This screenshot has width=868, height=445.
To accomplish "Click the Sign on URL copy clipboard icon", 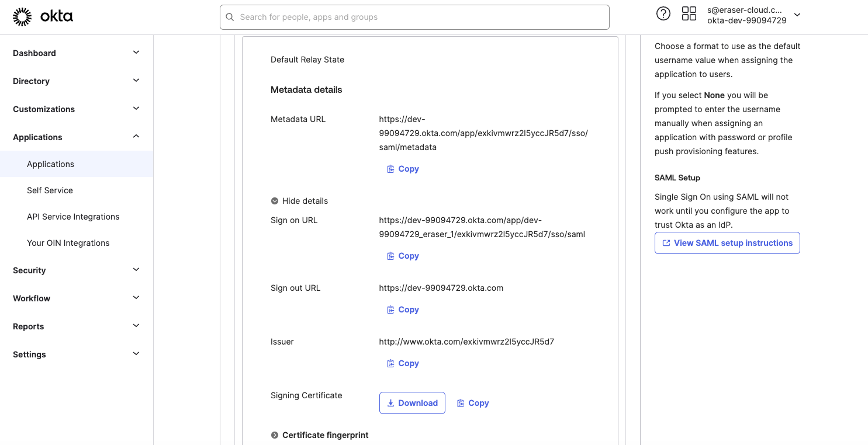I will tap(390, 256).
